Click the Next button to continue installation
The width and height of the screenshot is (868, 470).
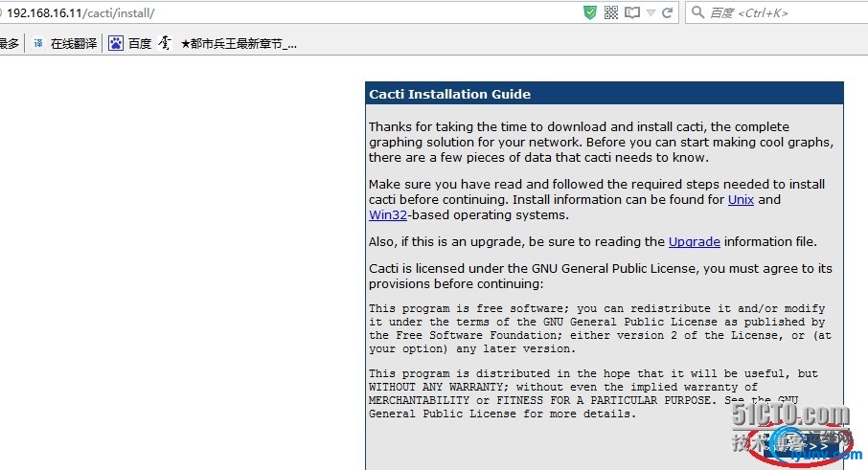pyautogui.click(x=803, y=447)
